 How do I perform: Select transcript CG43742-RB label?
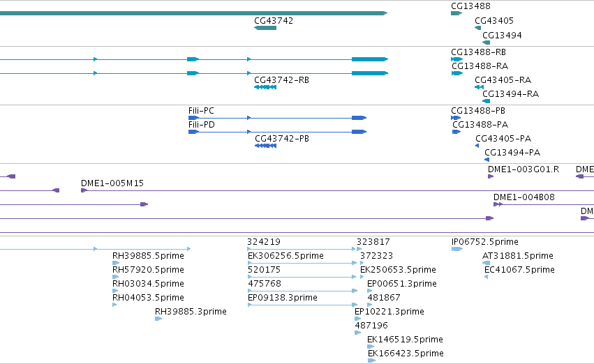point(281,80)
